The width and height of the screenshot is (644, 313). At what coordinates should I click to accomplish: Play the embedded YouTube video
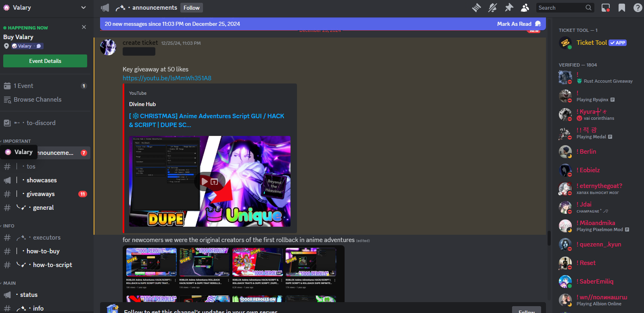pyautogui.click(x=205, y=182)
